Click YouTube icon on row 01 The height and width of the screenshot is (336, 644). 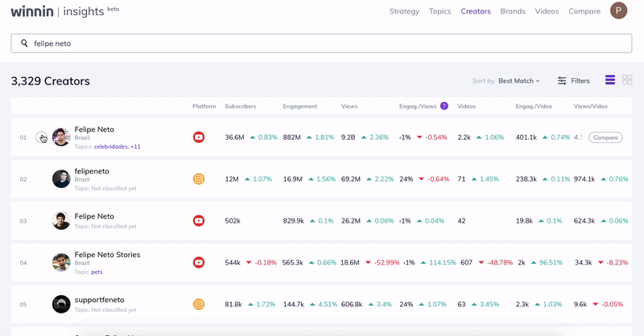[199, 137]
